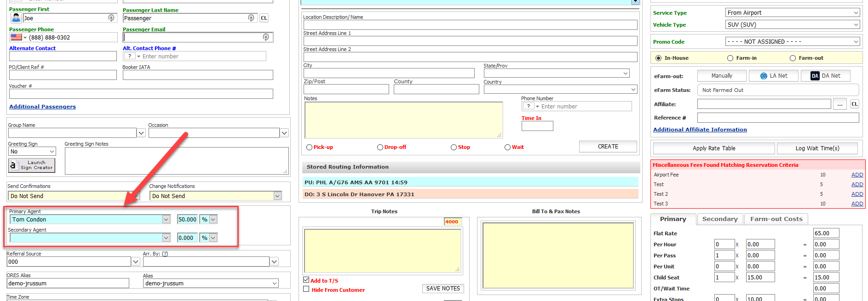Open the Vehicle Type dropdown

coord(793,25)
